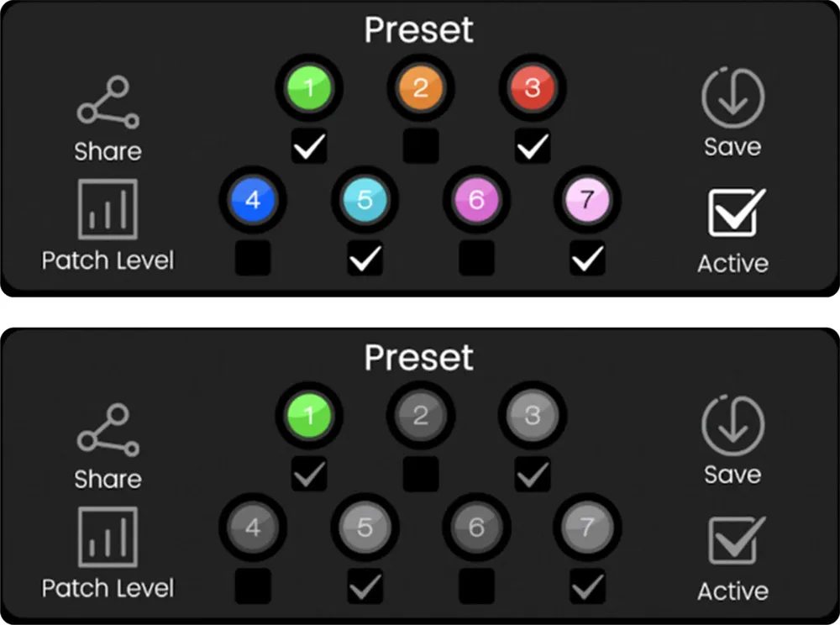Screen dimensions: 840x625
Task: Select the gray preset 5 in bottom panel
Action: 365,528
